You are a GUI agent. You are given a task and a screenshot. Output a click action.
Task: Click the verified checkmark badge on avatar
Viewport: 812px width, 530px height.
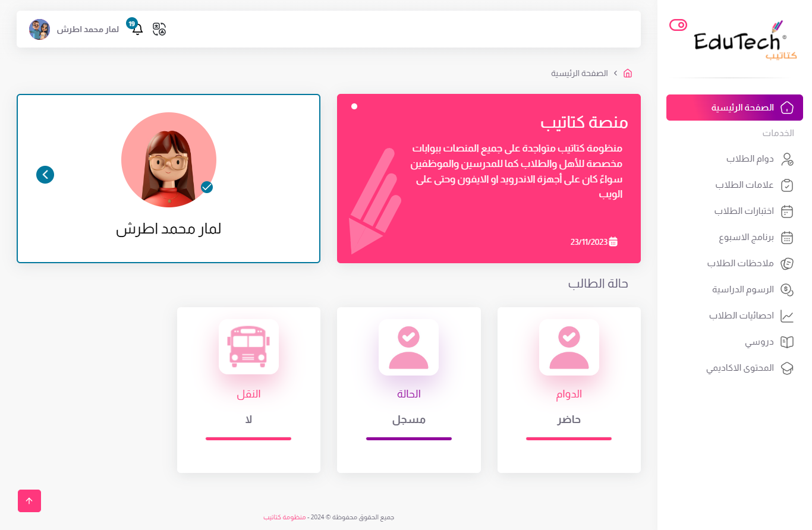point(207,187)
